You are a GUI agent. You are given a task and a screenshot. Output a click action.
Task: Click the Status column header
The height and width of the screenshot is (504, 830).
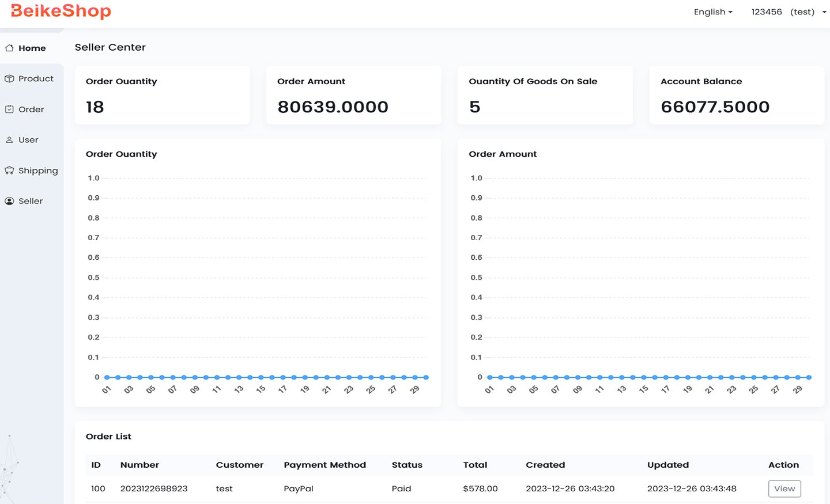(x=407, y=465)
